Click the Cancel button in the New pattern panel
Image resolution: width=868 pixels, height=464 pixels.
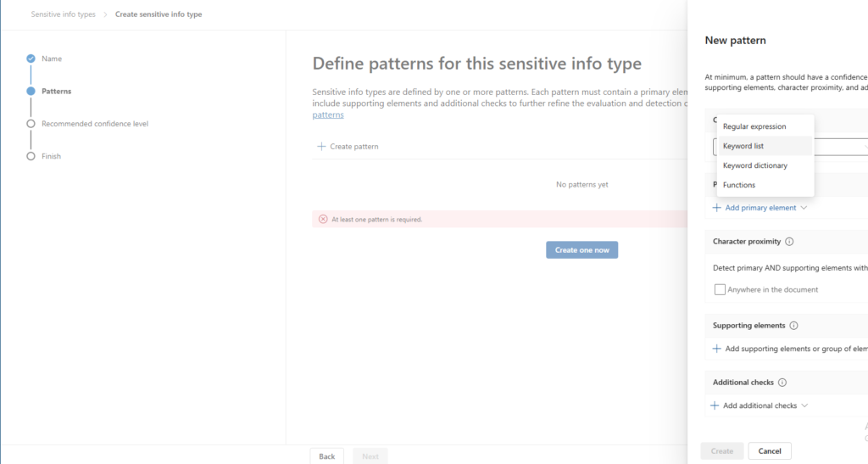pyautogui.click(x=770, y=451)
